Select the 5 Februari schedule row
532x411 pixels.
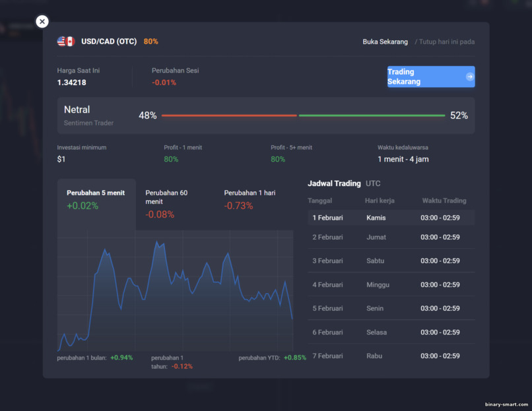[391, 308]
